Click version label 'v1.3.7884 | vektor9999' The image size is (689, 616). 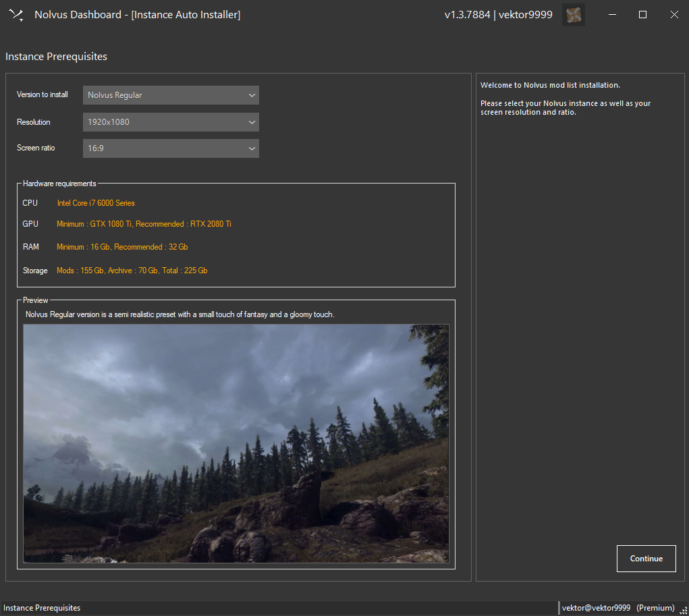pos(498,15)
